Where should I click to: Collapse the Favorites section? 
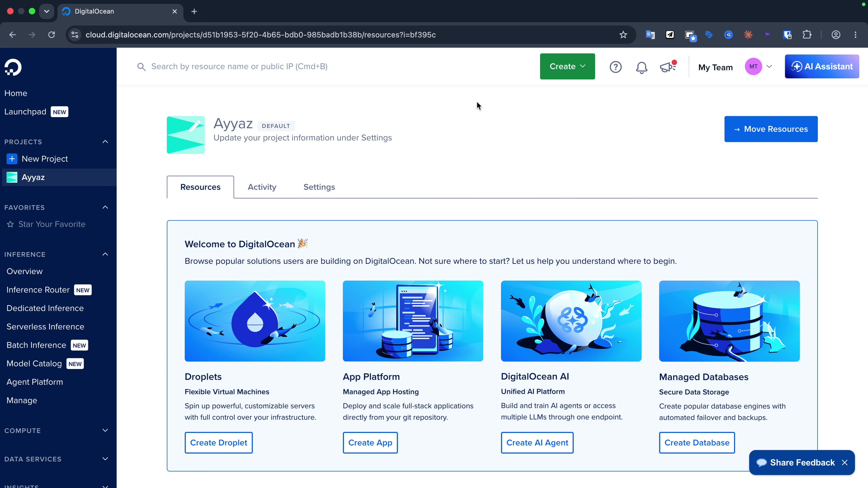(105, 207)
